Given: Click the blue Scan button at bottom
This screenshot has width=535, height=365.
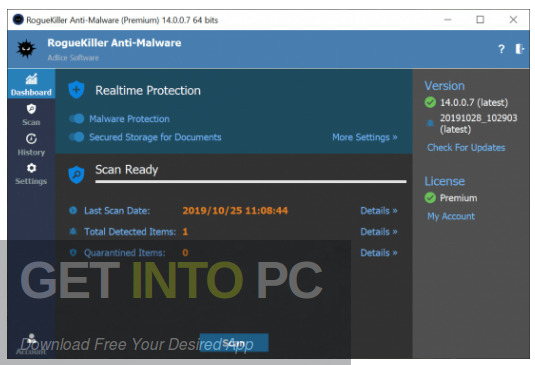Looking at the screenshot, I should pyautogui.click(x=234, y=343).
